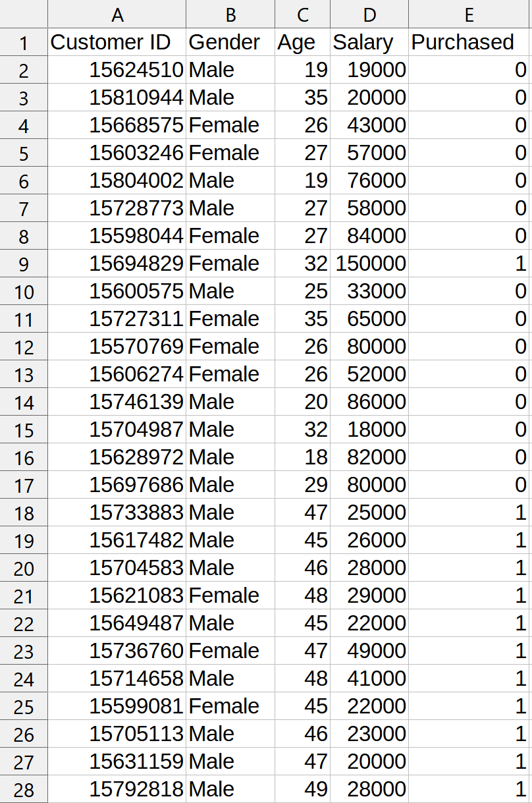Select cell containing Customer ID 15624510

coord(117,69)
